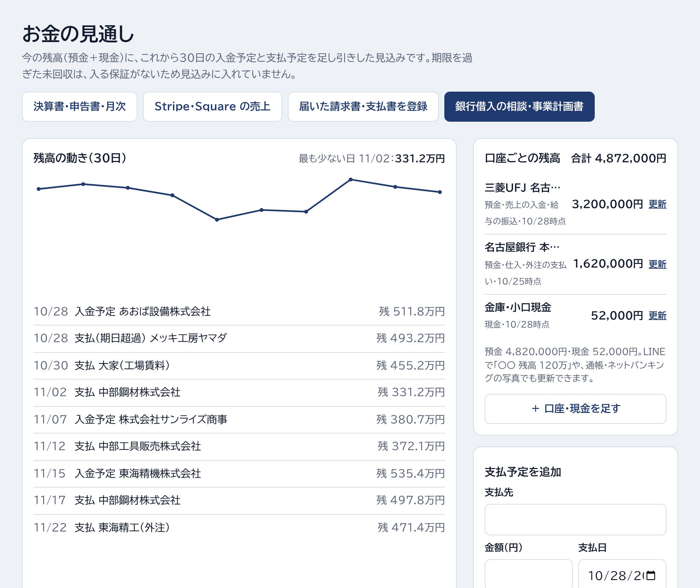This screenshot has width=700, height=588.
Task: Click 名古屋銀行 本… account name
Action: tap(522, 247)
